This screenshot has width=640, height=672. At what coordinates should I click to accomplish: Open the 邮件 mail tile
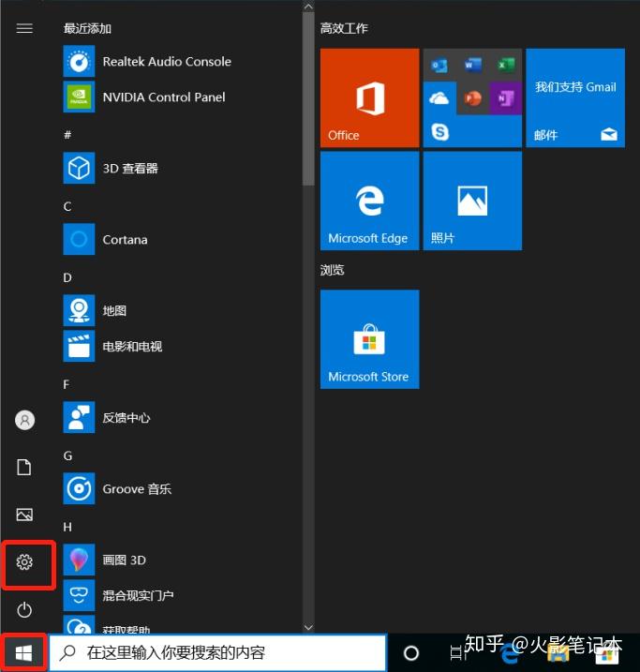[575, 97]
